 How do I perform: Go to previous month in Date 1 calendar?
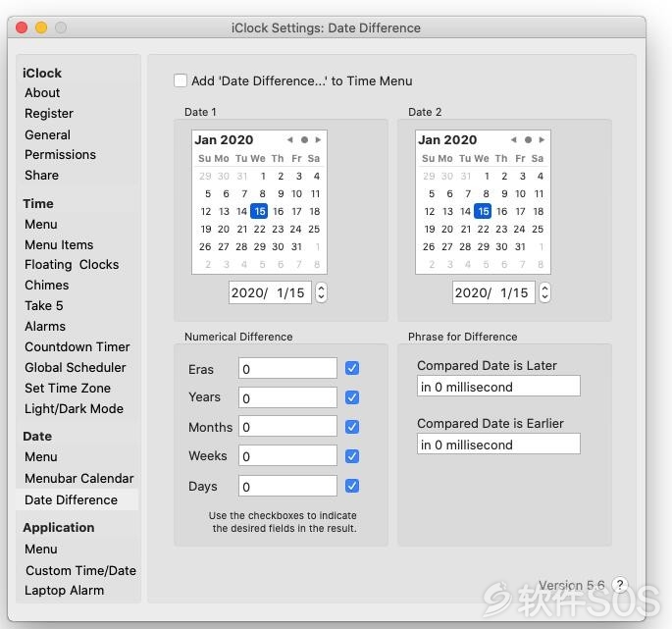[x=290, y=139]
